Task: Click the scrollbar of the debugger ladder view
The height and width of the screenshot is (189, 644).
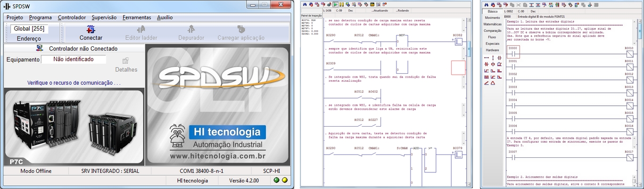Action: (469, 102)
